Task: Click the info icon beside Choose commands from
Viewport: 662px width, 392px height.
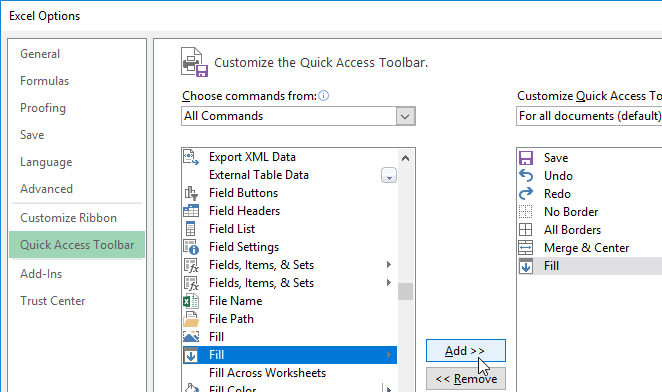Action: (x=323, y=96)
